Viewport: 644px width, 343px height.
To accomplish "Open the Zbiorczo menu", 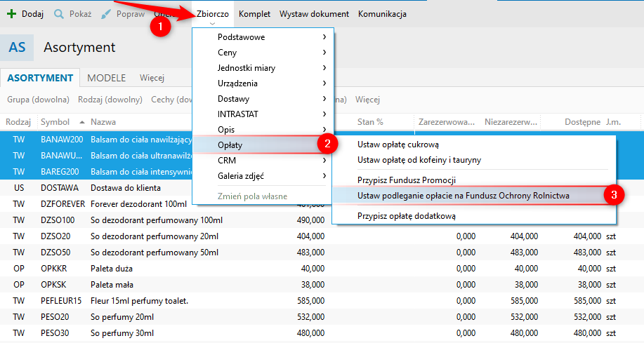I will (213, 14).
